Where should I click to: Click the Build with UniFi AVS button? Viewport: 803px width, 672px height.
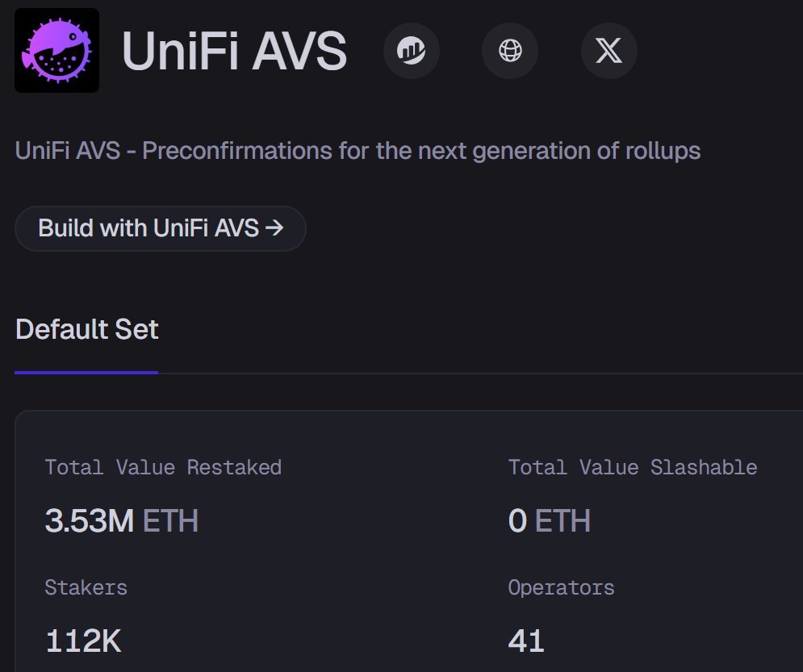click(160, 228)
